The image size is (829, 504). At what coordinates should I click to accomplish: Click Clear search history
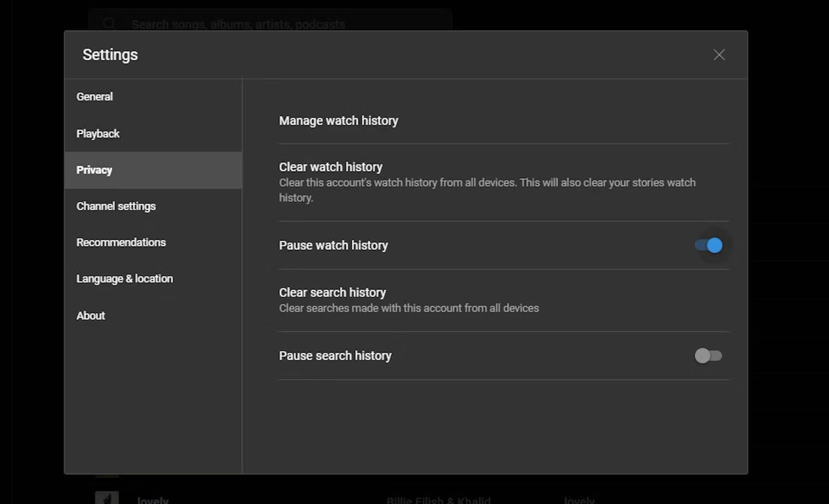coord(332,292)
